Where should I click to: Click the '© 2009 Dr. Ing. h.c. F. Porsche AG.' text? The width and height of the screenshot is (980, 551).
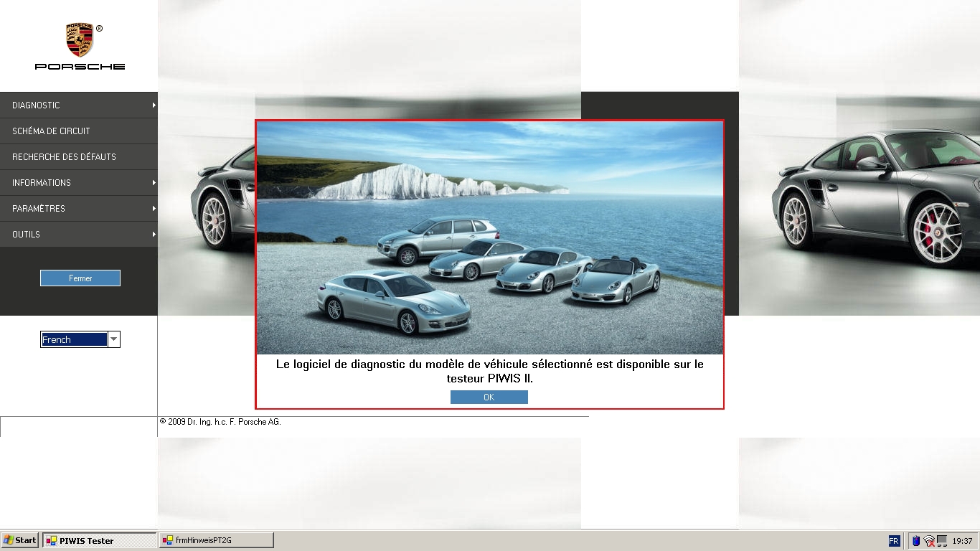click(220, 422)
